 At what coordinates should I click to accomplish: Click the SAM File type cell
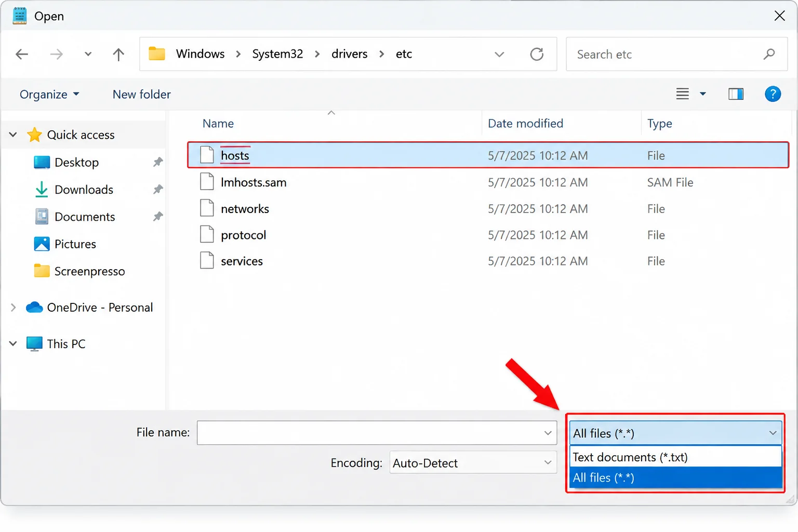point(670,182)
